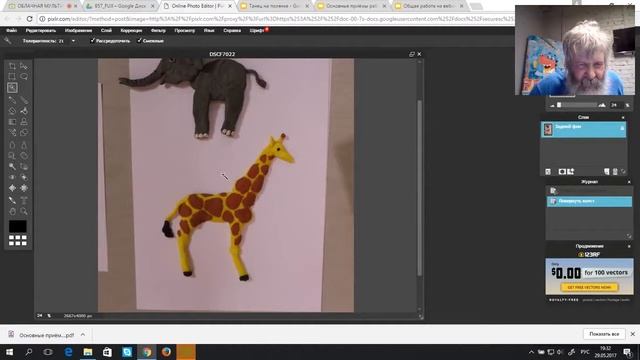Expand the system tray hidden icons
Screen dimensions: 640x360
[531, 352]
